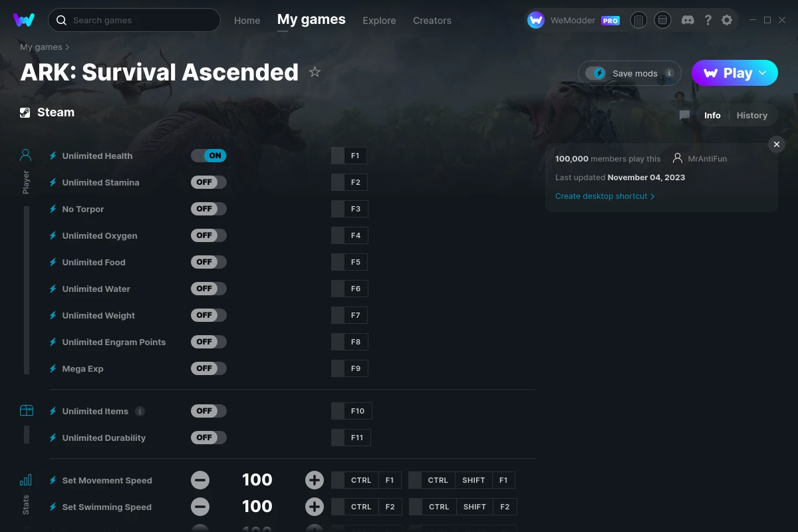Change CTRL F1 hotkey for Movement Speed
The image size is (798, 532).
tap(366, 480)
